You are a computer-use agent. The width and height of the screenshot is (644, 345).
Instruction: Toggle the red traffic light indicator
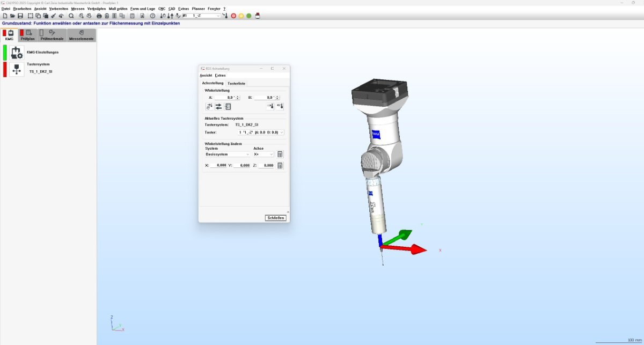233,16
